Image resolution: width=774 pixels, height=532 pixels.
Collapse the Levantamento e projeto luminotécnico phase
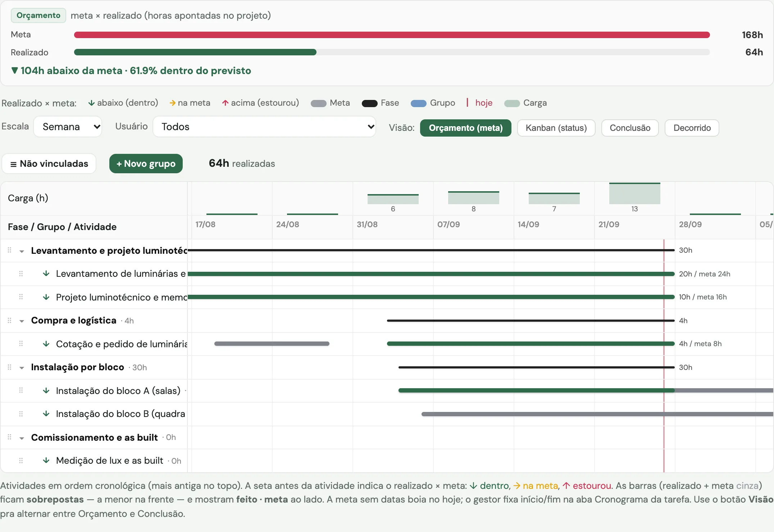[x=22, y=251]
